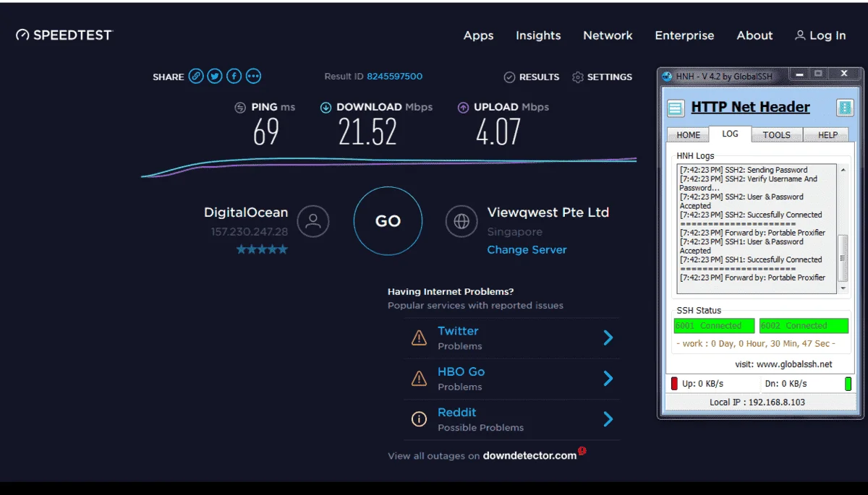
Task: Click the server icon right of HTTP Net Header
Action: [845, 108]
